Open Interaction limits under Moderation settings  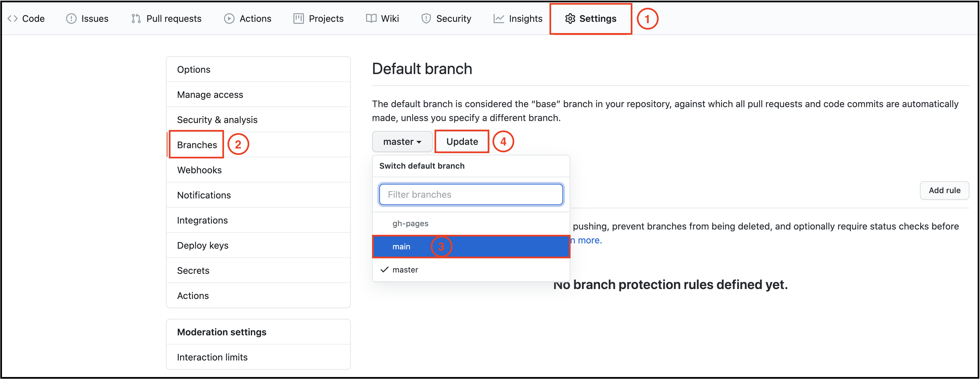coord(212,357)
